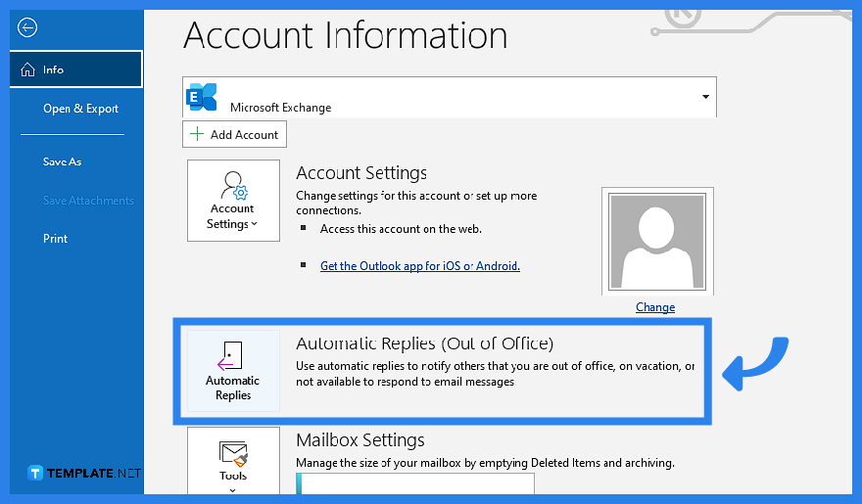
Task: Click the Automatic Replies (Out of Office) heading
Action: 424,344
